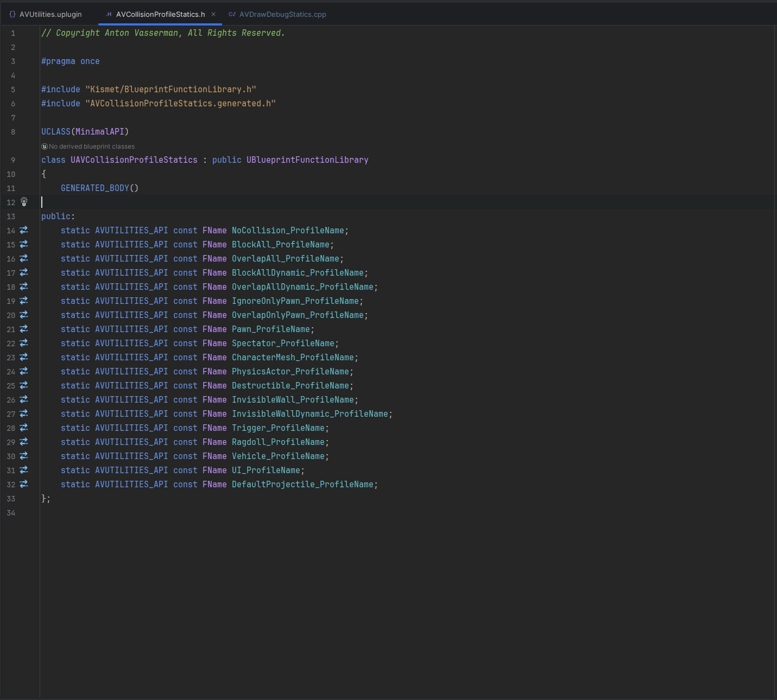The image size is (777, 700).
Task: Click the Pawn_ProfileName identifier
Action: [271, 329]
